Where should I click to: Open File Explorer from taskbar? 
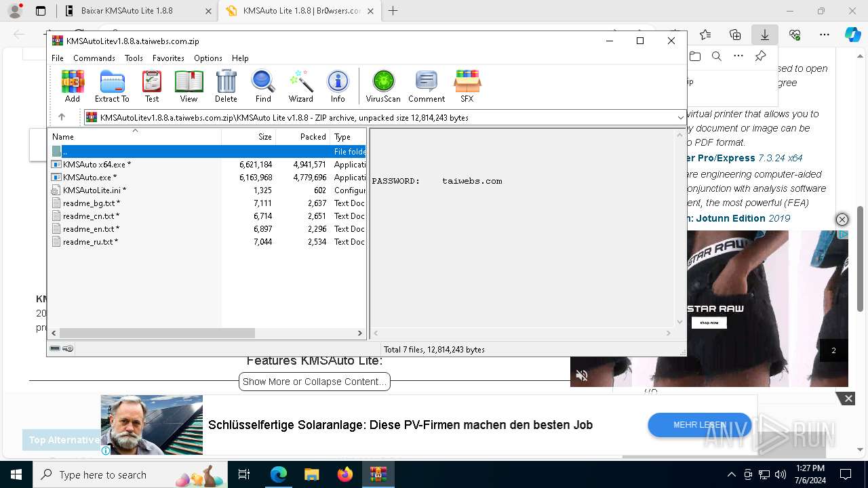click(311, 474)
